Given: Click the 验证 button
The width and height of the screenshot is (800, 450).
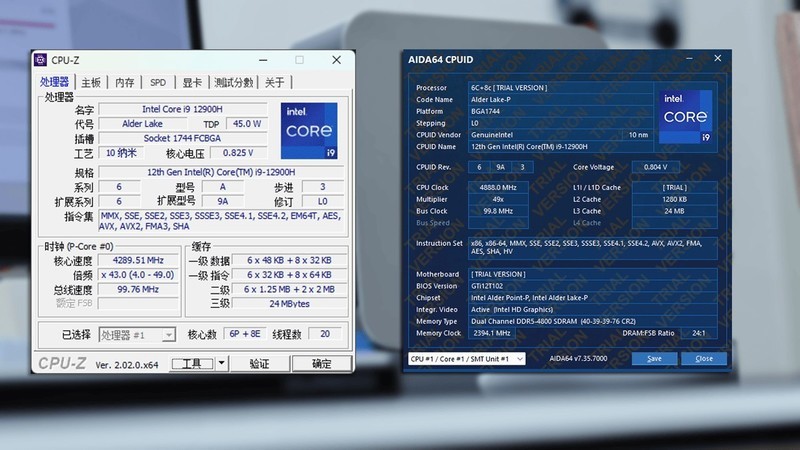Looking at the screenshot, I should coord(259,364).
